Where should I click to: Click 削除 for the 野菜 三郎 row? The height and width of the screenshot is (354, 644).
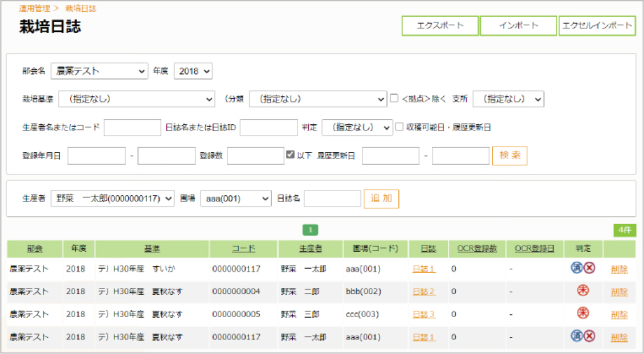pos(619,315)
